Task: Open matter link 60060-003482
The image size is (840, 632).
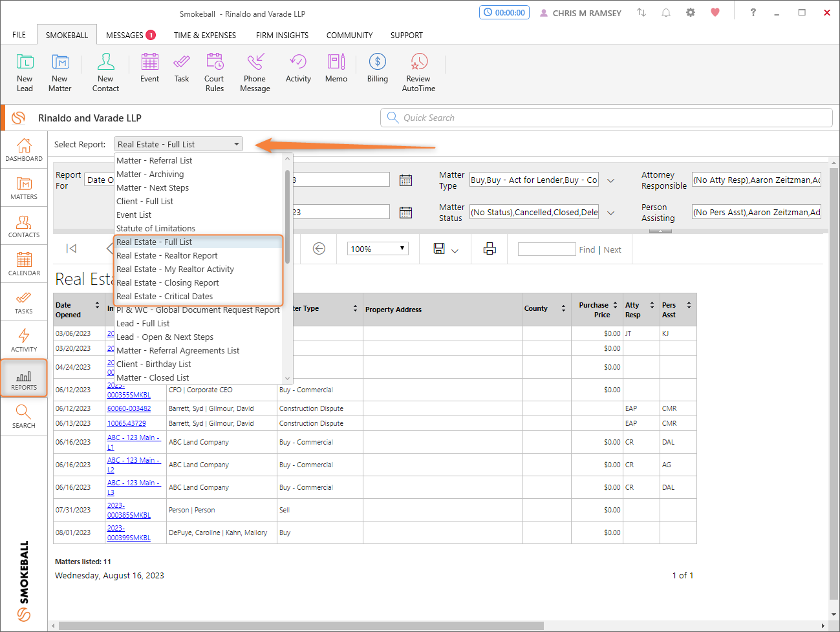Action: pyautogui.click(x=129, y=408)
